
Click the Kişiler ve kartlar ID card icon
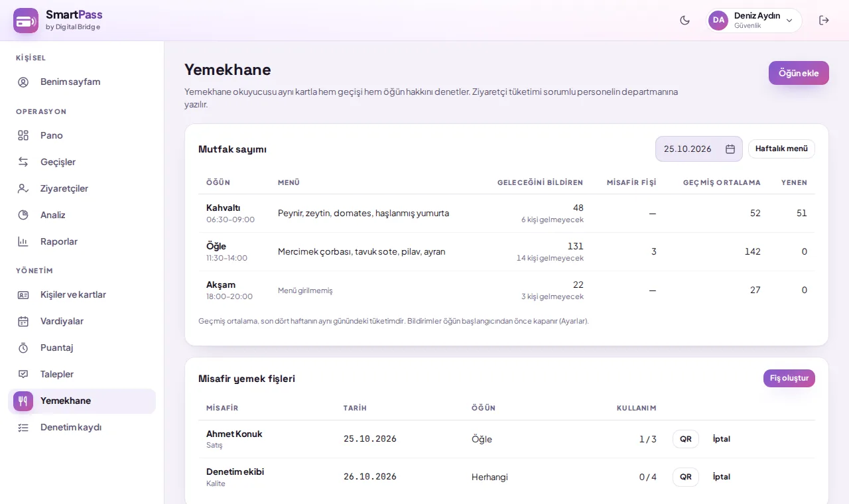click(23, 294)
